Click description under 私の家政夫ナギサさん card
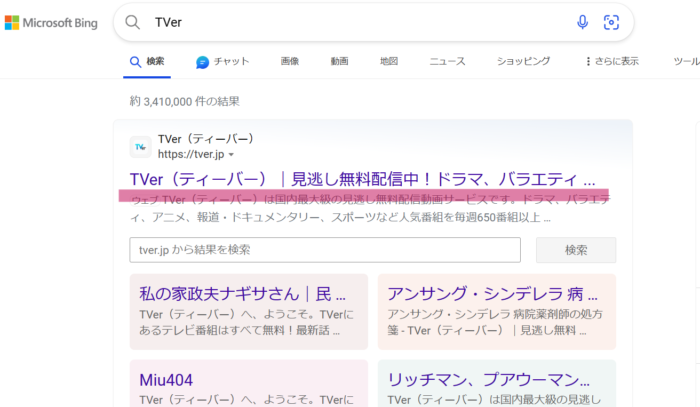This screenshot has width=700, height=407. pyautogui.click(x=246, y=323)
